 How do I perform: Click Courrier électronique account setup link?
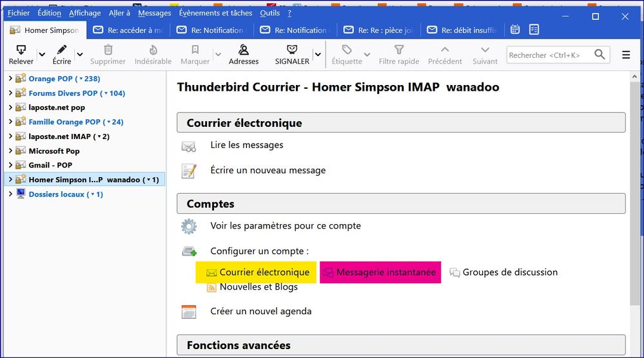tap(264, 272)
